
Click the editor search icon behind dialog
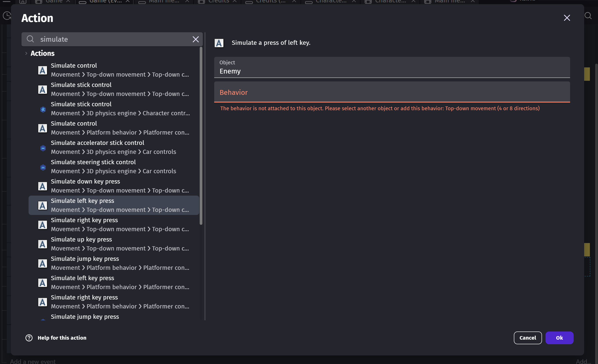click(588, 16)
